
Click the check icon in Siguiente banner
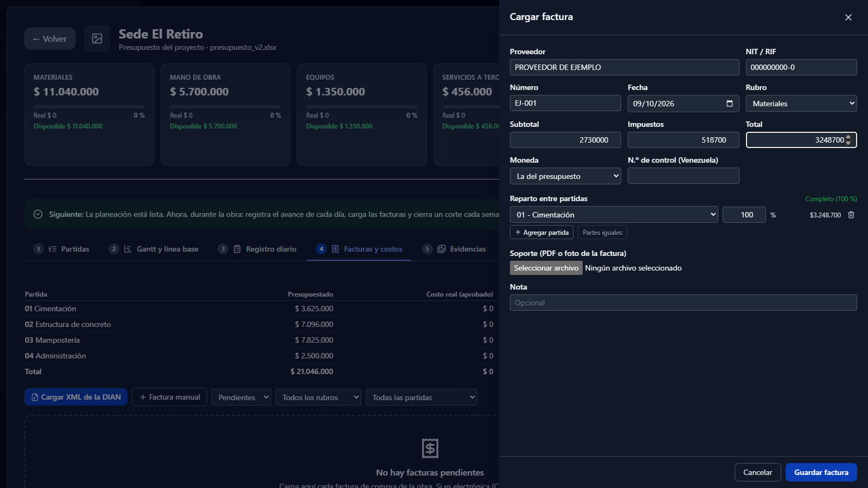click(38, 214)
